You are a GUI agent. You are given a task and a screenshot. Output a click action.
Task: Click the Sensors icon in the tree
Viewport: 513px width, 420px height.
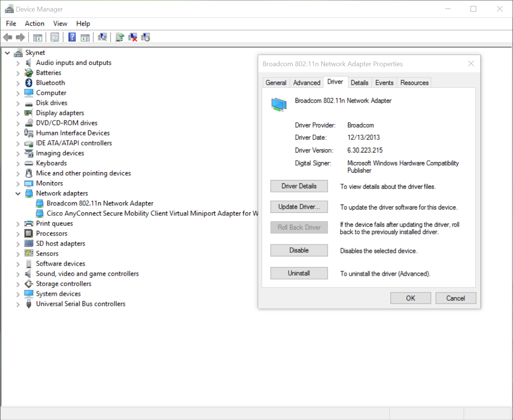[x=29, y=253]
